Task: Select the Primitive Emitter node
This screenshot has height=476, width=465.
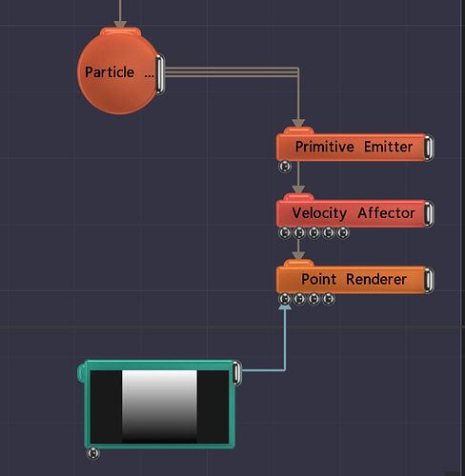Action: click(x=351, y=148)
